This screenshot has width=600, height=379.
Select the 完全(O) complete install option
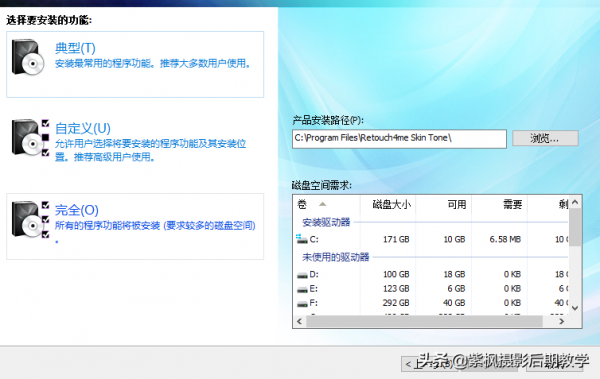coord(135,226)
